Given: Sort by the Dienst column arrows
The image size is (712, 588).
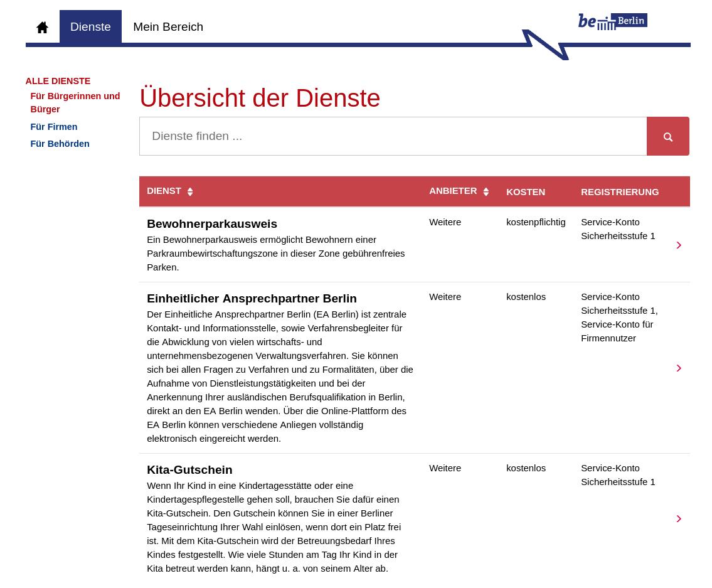Looking at the screenshot, I should tap(190, 192).
